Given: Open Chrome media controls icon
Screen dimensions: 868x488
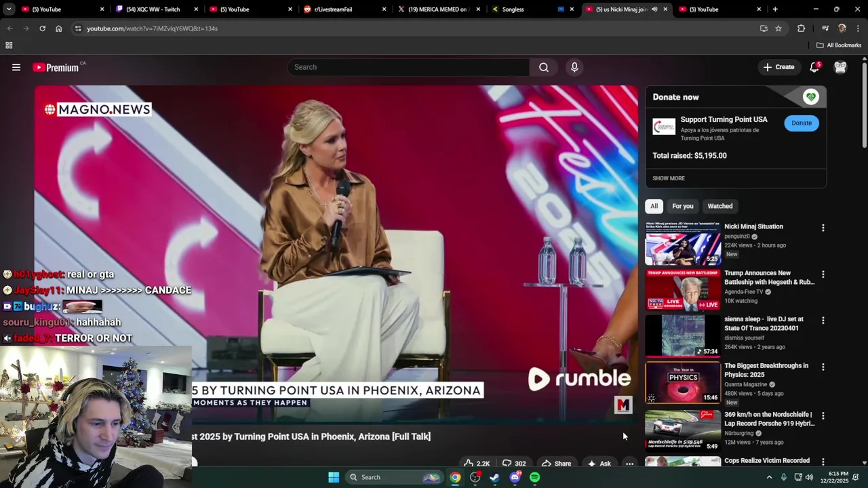Looking at the screenshot, I should coord(825,28).
